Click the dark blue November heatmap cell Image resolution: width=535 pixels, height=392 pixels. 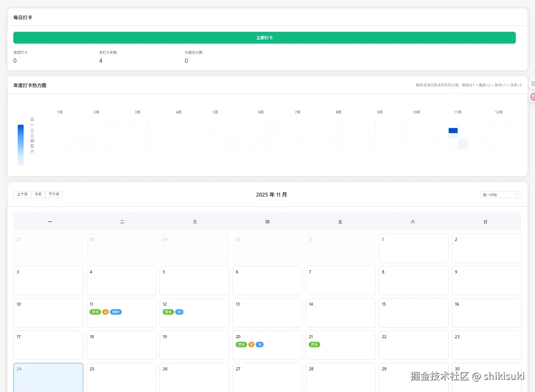click(453, 131)
